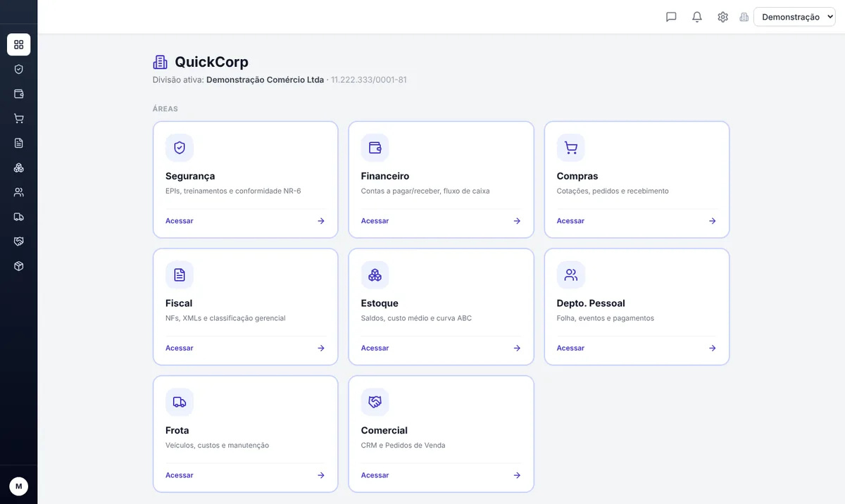Click 'Folha, eventos e pagamentos' description
This screenshot has width=845, height=504.
[606, 318]
